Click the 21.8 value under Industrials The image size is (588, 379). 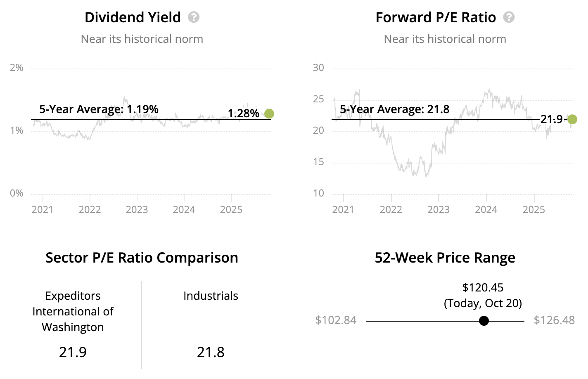(211, 352)
